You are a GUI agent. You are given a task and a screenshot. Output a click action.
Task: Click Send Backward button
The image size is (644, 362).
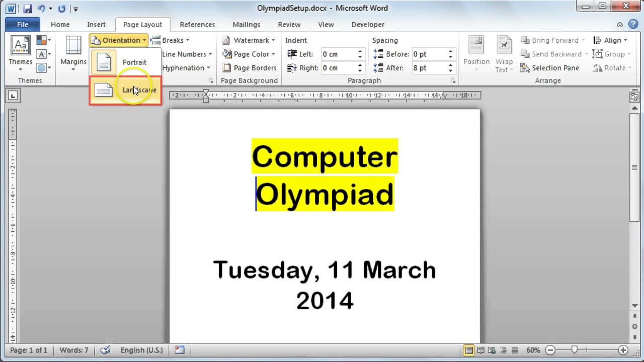pos(554,54)
